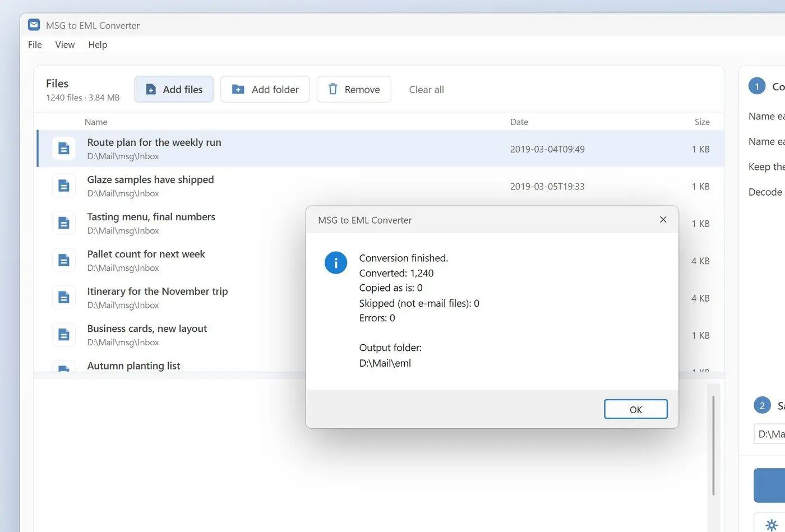The height and width of the screenshot is (532, 785).
Task: Click the Add files button
Action: point(174,89)
